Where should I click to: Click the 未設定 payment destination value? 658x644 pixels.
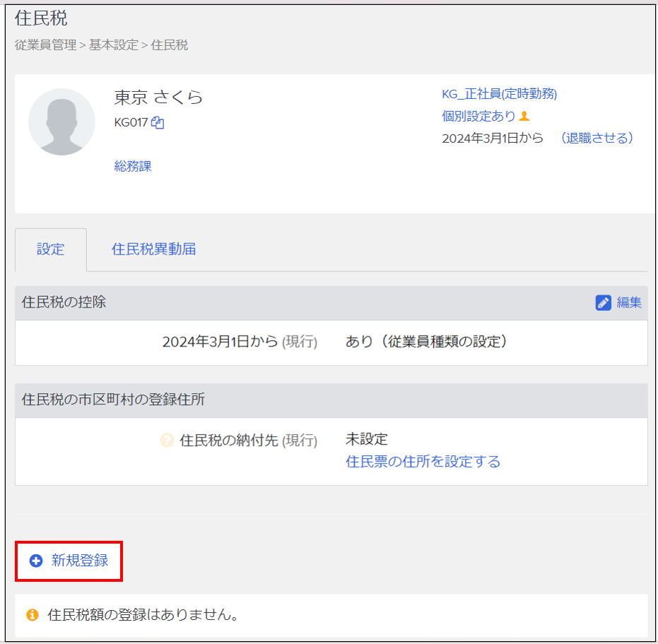[x=366, y=439]
